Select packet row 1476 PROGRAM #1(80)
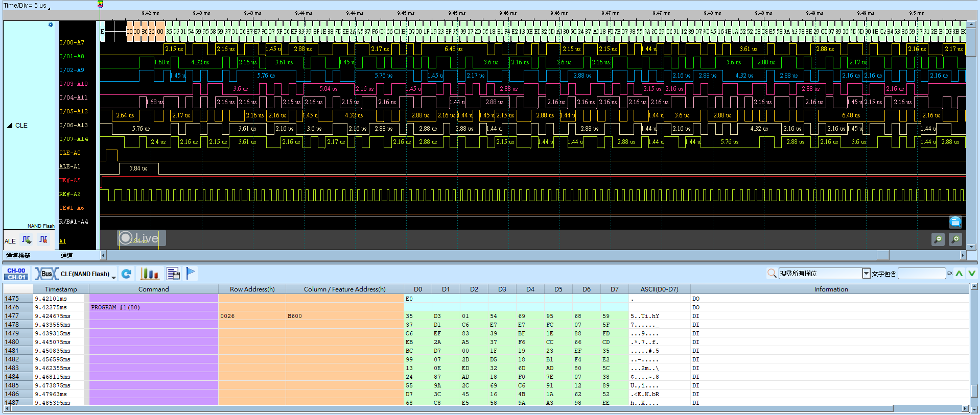This screenshot has height=415, width=980. (x=485, y=307)
